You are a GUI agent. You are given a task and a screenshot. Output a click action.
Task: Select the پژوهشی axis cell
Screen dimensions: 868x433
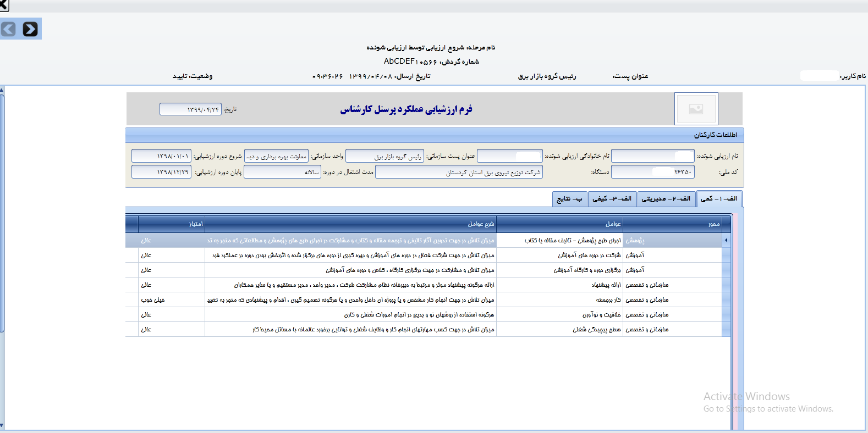coord(672,240)
